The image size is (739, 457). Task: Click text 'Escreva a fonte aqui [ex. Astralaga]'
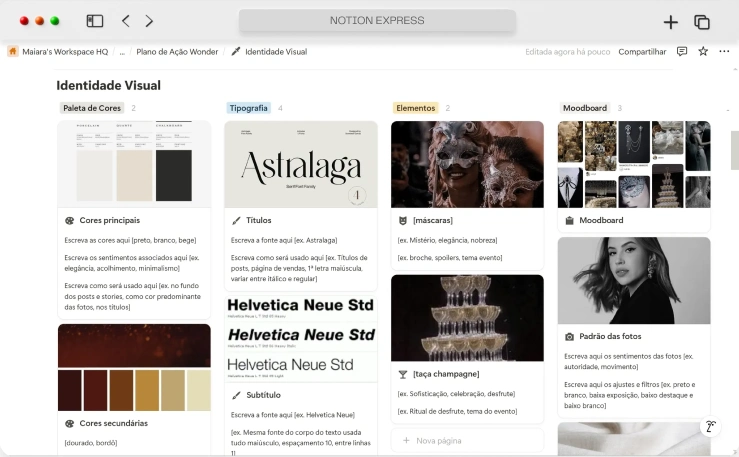coord(284,240)
